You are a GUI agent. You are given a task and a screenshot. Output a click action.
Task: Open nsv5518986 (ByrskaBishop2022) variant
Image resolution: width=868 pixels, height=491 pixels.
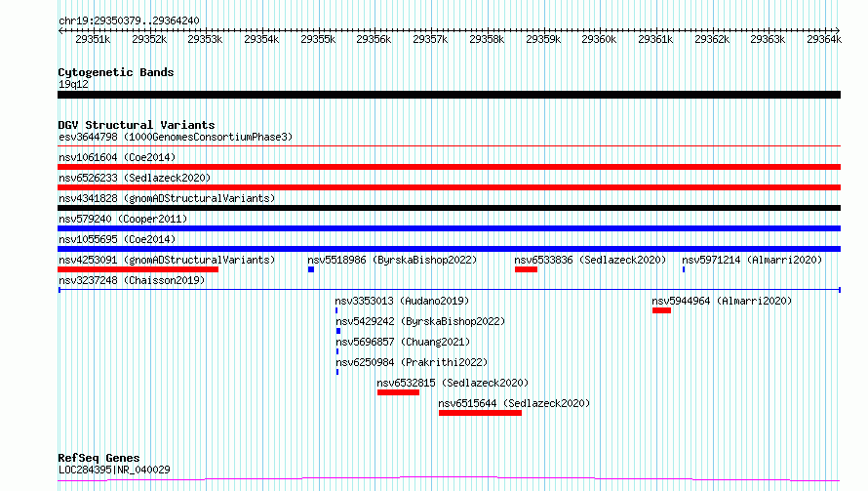click(392, 260)
